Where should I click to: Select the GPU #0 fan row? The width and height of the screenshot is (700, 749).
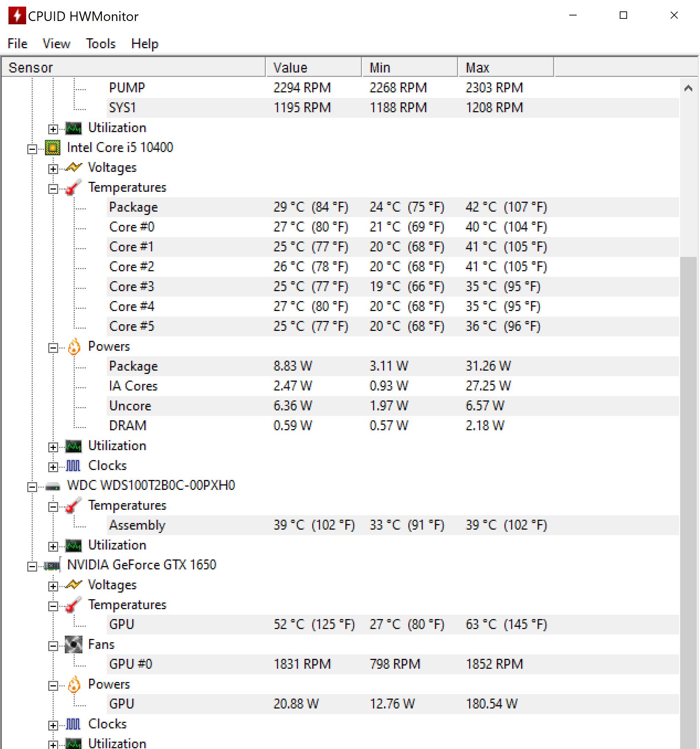pos(393,664)
